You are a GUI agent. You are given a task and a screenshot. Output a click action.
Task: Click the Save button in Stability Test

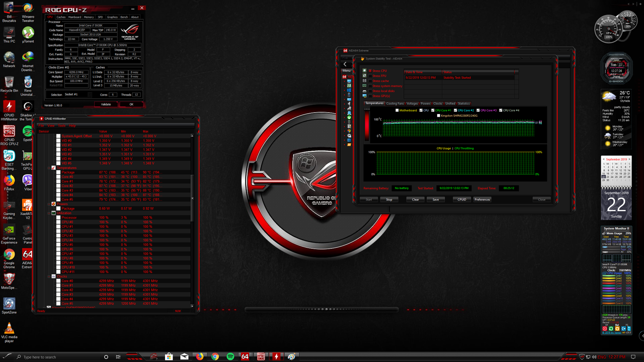pyautogui.click(x=436, y=200)
